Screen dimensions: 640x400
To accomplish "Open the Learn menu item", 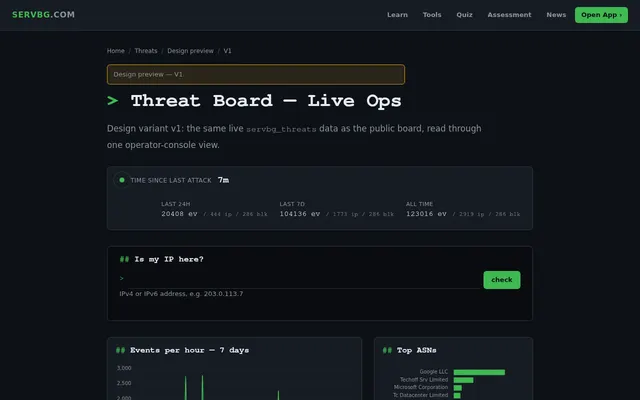I will click(397, 15).
